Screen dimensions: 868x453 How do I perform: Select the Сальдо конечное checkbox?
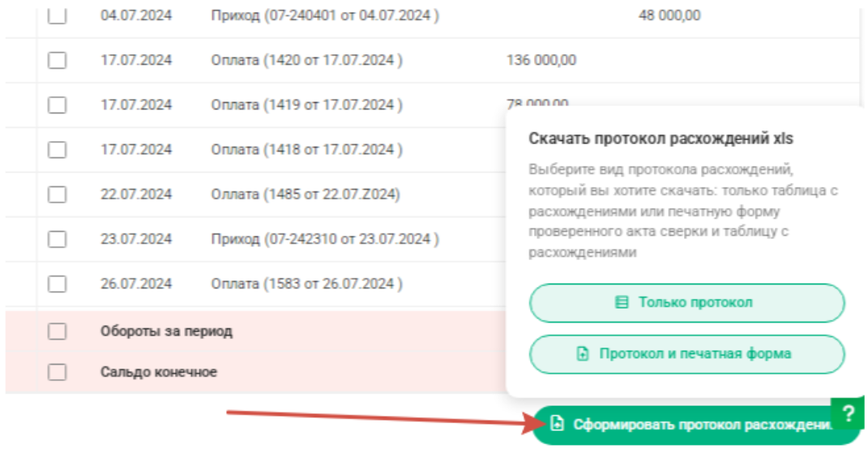tap(57, 372)
